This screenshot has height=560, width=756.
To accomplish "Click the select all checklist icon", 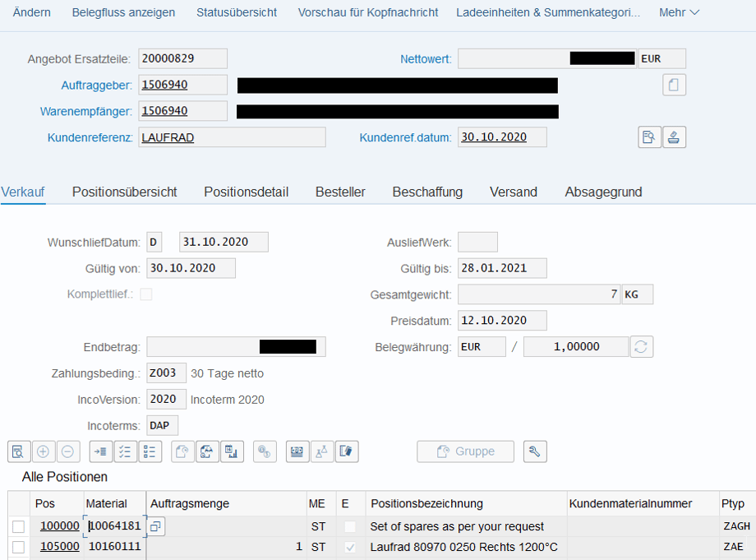I will pos(126,451).
